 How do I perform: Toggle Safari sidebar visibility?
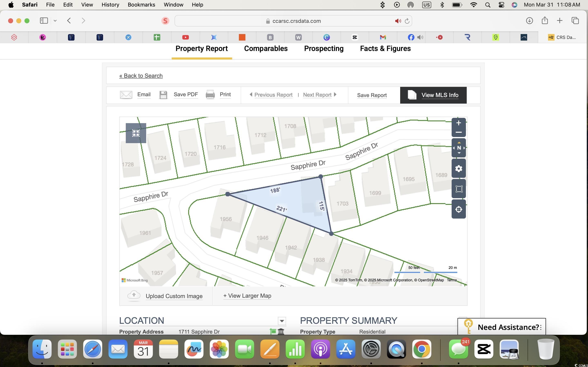44,21
